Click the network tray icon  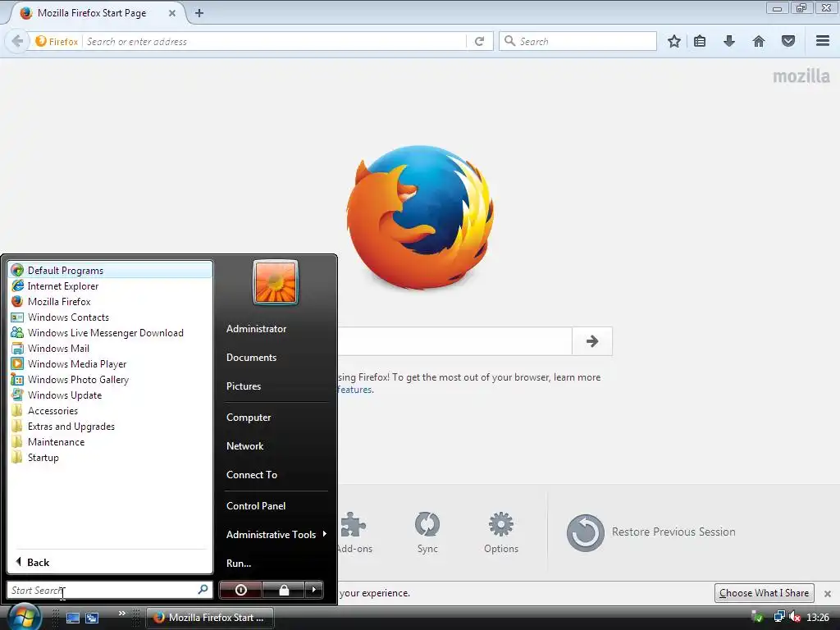coord(779,617)
